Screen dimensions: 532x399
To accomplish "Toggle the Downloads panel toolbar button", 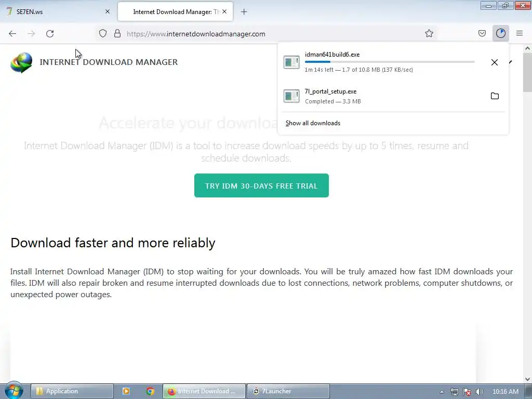I will click(x=500, y=33).
